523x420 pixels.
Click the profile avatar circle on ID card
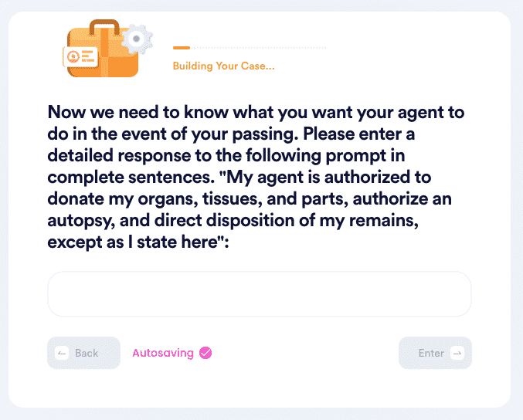tap(73, 56)
